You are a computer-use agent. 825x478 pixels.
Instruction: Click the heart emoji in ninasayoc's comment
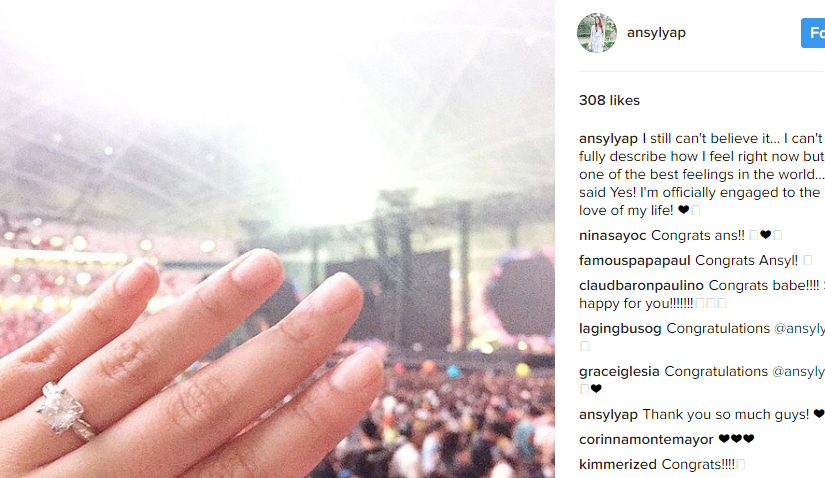[766, 235]
